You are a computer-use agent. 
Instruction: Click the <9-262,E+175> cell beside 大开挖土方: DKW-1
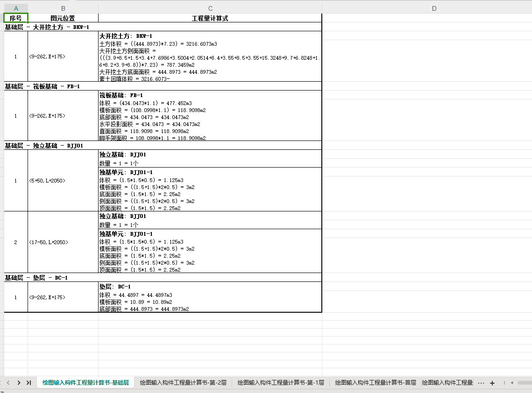tap(63, 56)
